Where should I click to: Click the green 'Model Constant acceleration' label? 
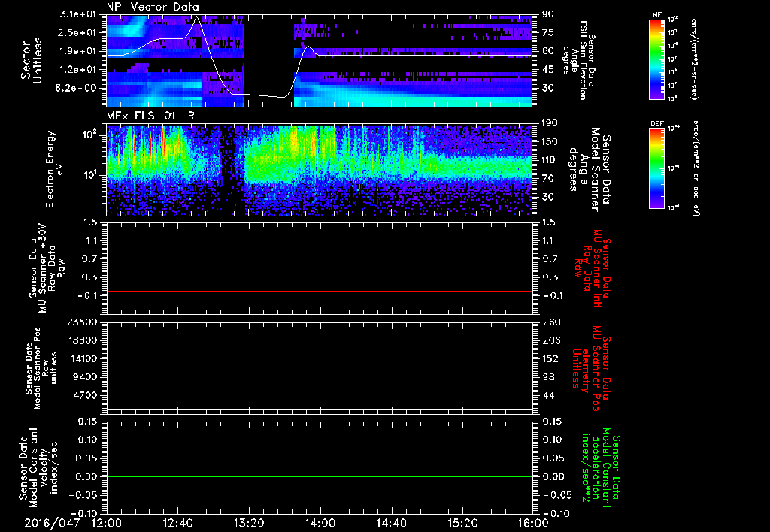600,469
